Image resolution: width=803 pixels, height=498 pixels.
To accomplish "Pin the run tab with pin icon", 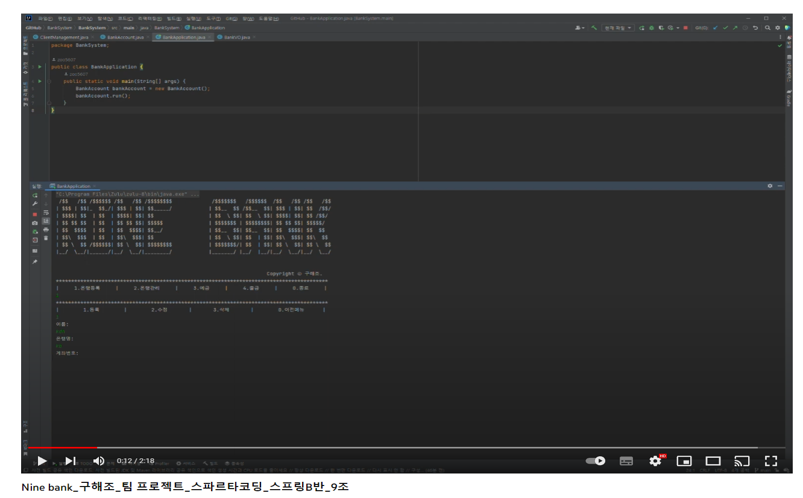I will tap(35, 262).
